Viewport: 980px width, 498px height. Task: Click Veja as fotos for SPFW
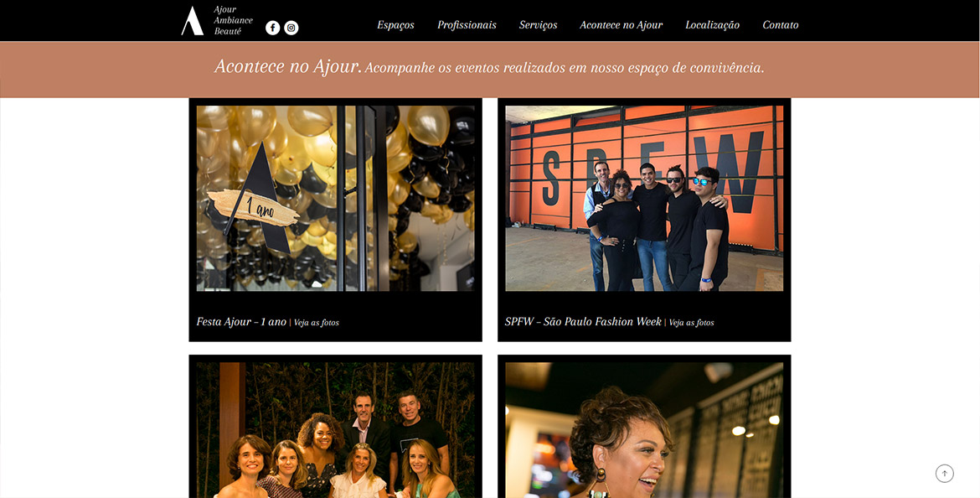click(x=691, y=323)
